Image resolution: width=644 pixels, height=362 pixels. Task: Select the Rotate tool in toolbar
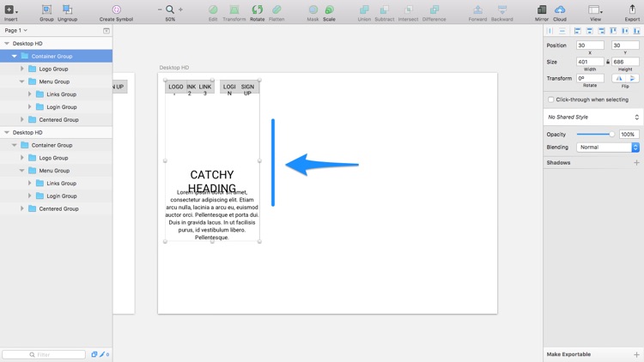pos(257,9)
